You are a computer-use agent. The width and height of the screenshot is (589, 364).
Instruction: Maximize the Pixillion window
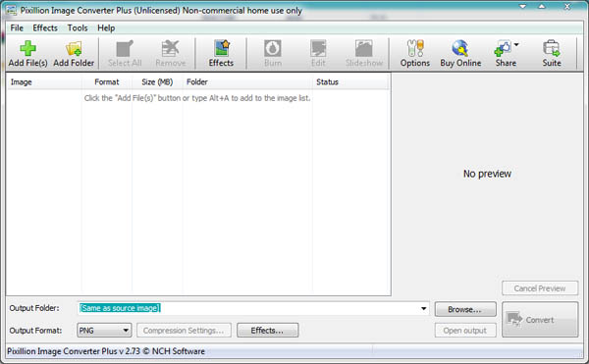point(542,7)
